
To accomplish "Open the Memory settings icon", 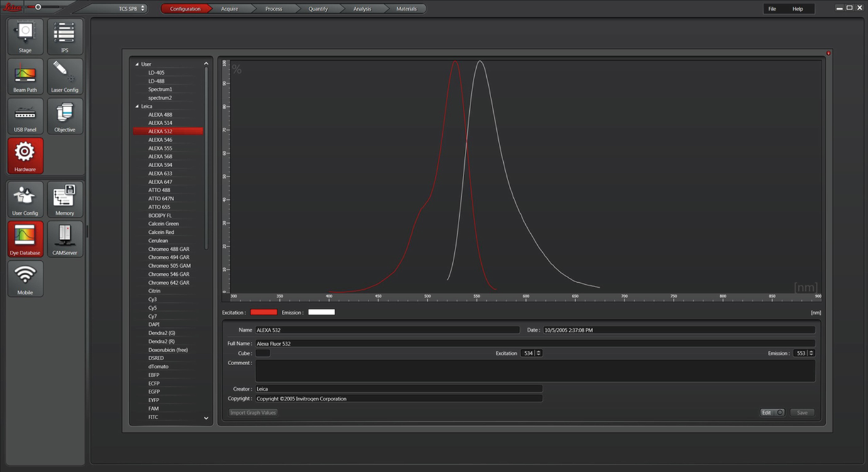I will coord(65,200).
